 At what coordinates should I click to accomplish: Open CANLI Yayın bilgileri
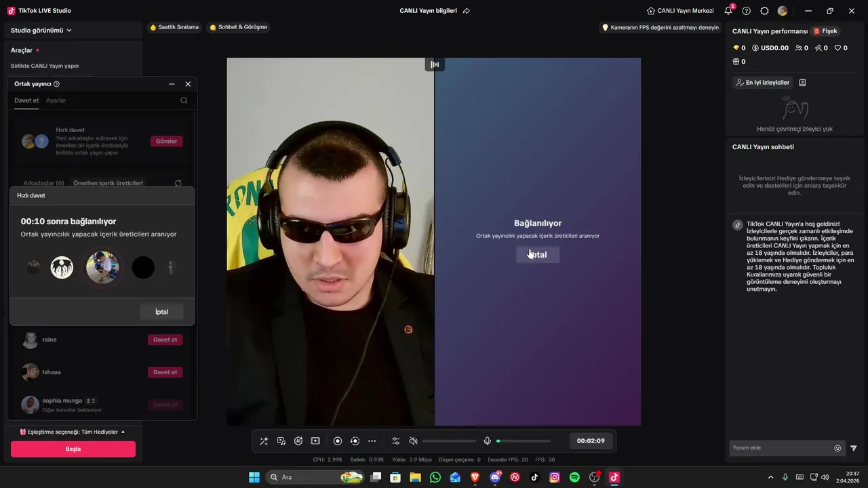click(x=429, y=11)
